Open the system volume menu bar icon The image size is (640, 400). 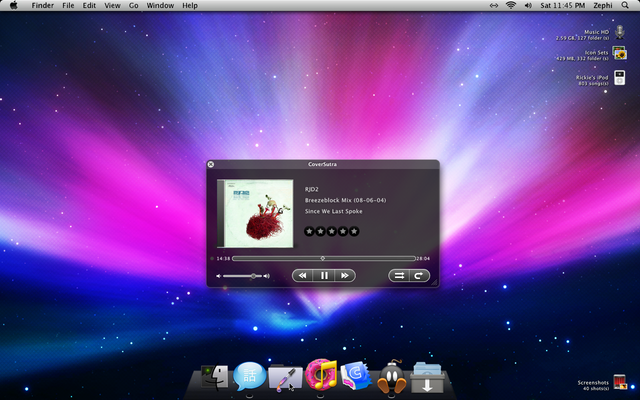[528, 5]
